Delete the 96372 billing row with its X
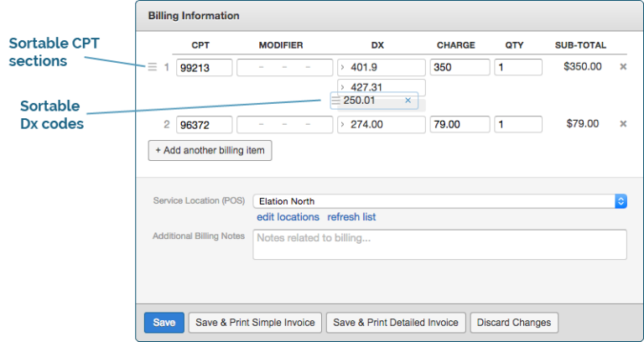 (623, 123)
